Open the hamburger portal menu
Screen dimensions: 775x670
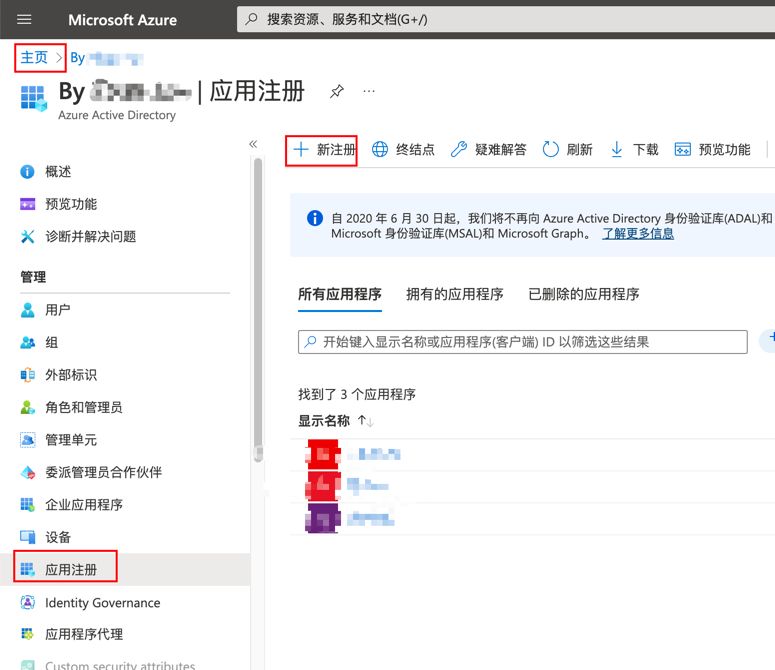25,20
